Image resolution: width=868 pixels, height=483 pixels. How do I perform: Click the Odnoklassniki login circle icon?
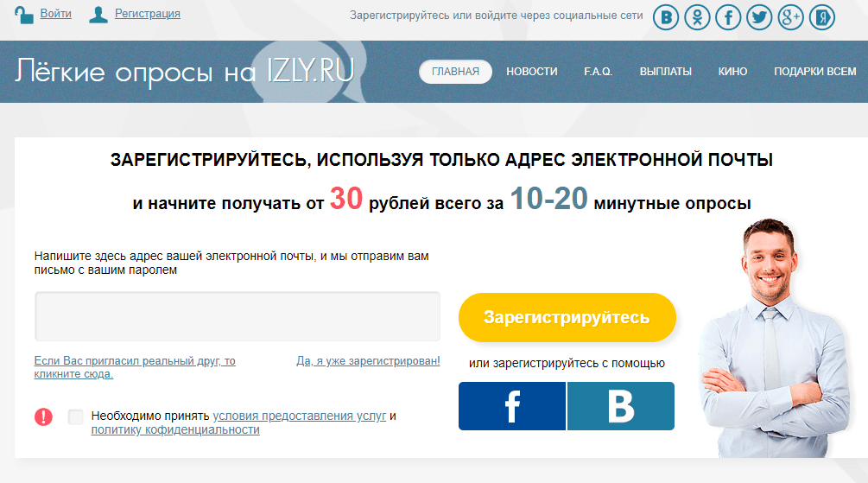(x=697, y=18)
